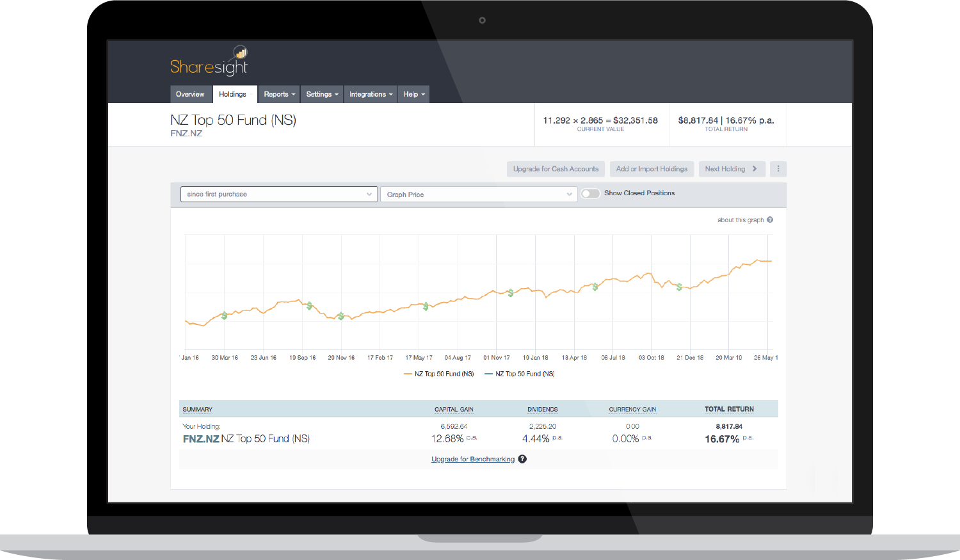This screenshot has width=960, height=560.
Task: Click the 0.00% currency gain percentage
Action: point(625,438)
